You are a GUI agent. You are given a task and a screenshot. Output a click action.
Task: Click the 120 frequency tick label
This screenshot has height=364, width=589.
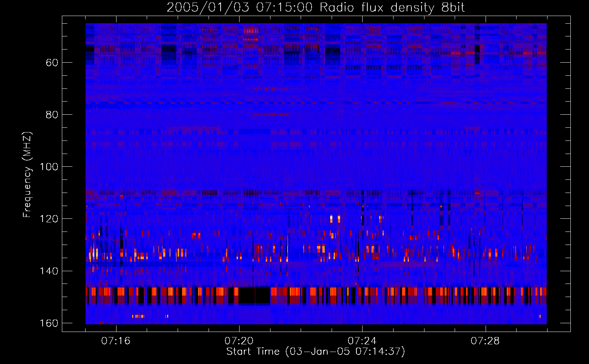(x=49, y=219)
